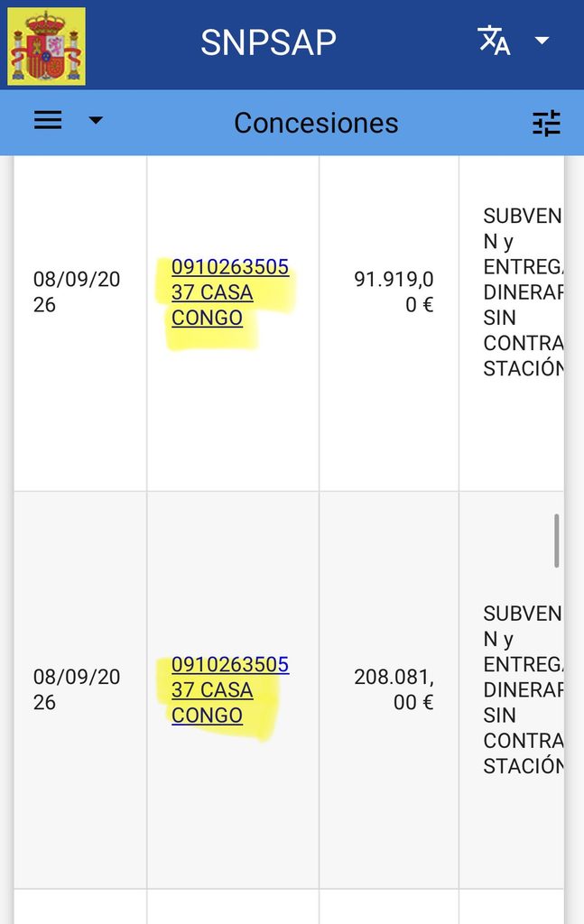This screenshot has height=924, width=584.
Task: Open the CASA CONGO link in the 91.919,00 € row
Action: (x=230, y=292)
